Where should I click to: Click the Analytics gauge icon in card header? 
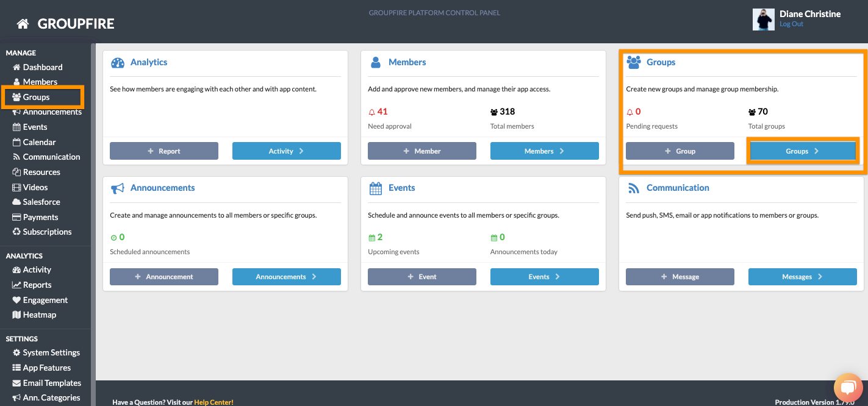tap(118, 62)
